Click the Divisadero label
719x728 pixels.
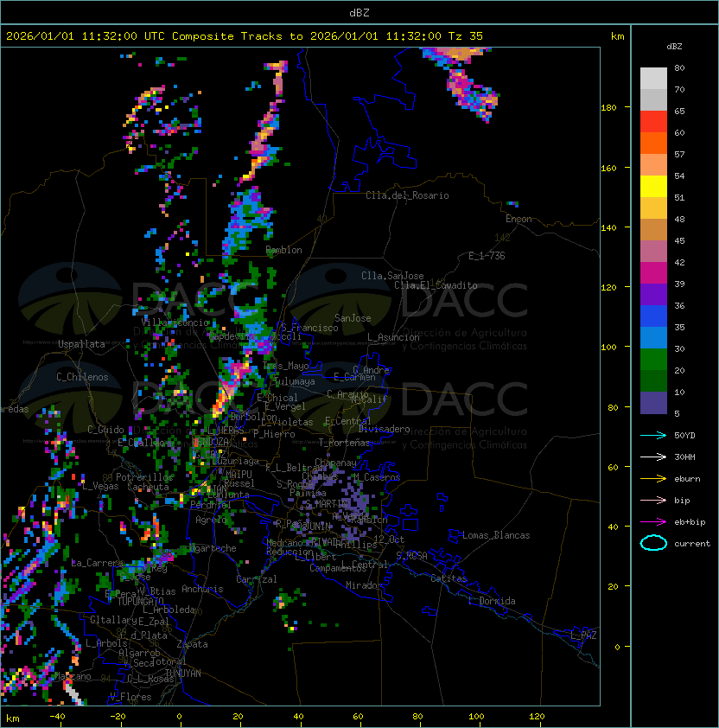click(x=384, y=429)
